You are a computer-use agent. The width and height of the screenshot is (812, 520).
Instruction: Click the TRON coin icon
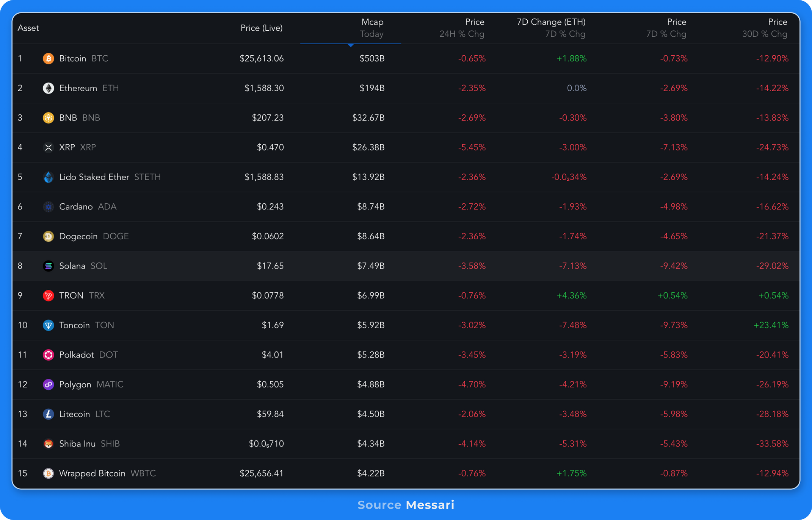coord(48,295)
